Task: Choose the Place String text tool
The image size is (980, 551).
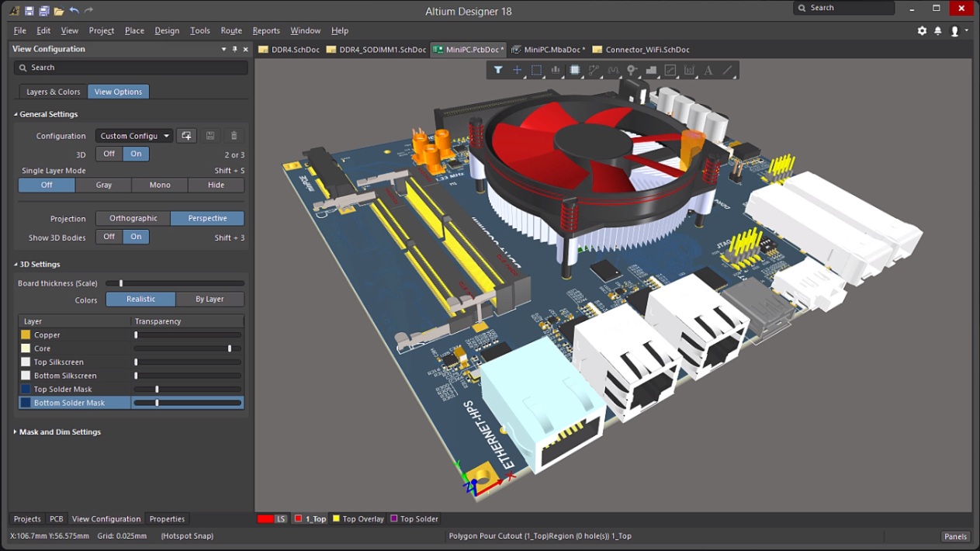Action: coord(708,71)
